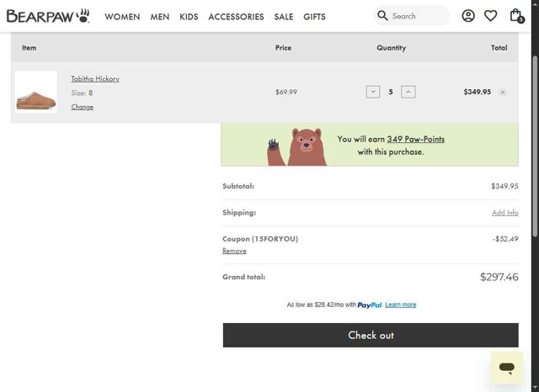
Task: Open the shopping bag icon
Action: click(516, 16)
